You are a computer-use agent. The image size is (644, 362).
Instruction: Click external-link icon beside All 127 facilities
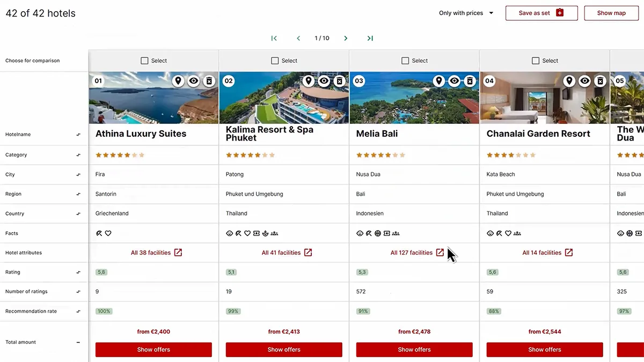440,253
